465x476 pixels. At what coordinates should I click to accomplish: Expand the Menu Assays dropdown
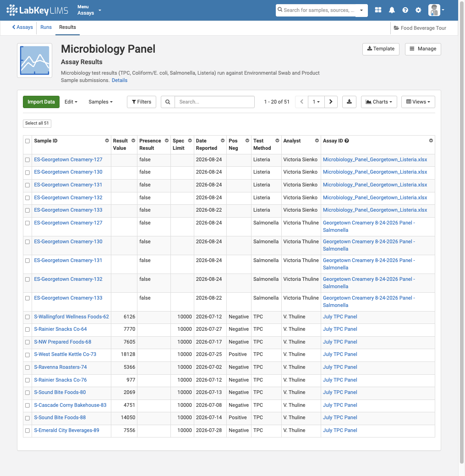89,10
